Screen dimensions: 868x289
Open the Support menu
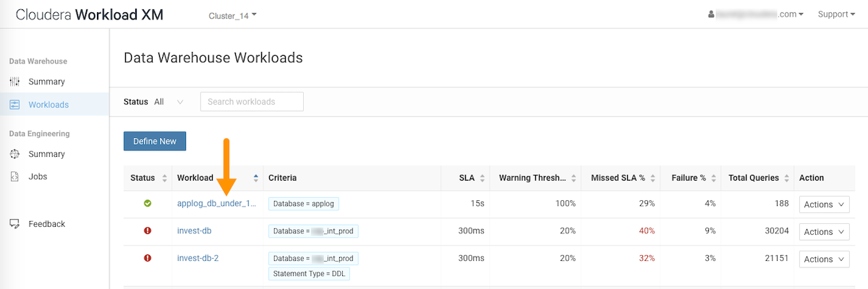click(x=836, y=14)
